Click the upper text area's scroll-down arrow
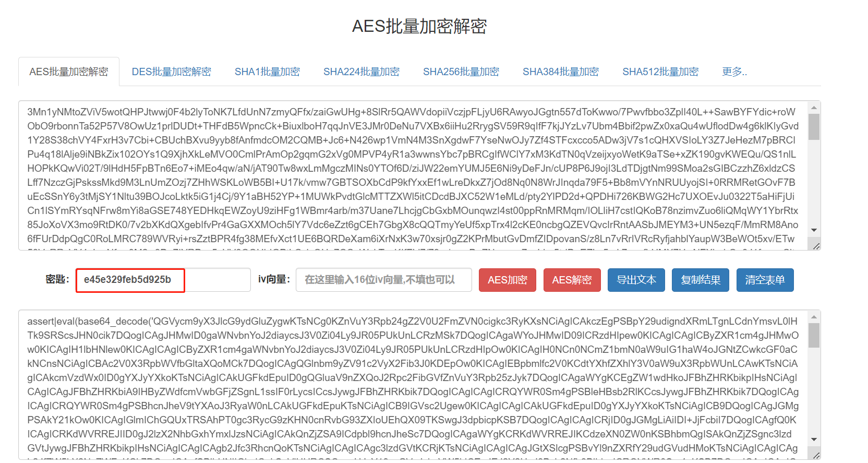The height and width of the screenshot is (463, 868). point(814,230)
